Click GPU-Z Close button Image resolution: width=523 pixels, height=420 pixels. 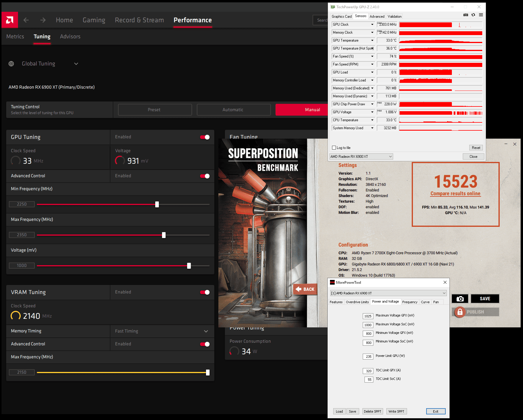(x=473, y=157)
